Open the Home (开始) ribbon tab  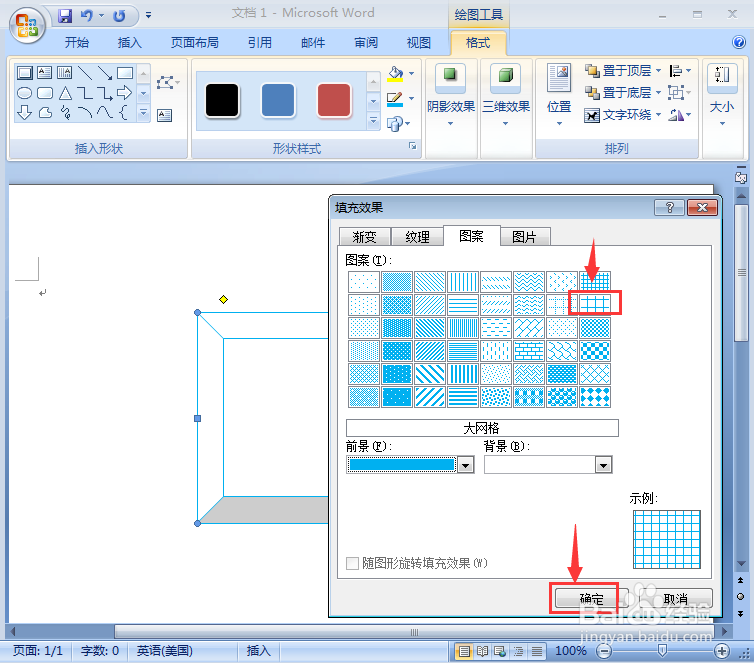pos(77,43)
